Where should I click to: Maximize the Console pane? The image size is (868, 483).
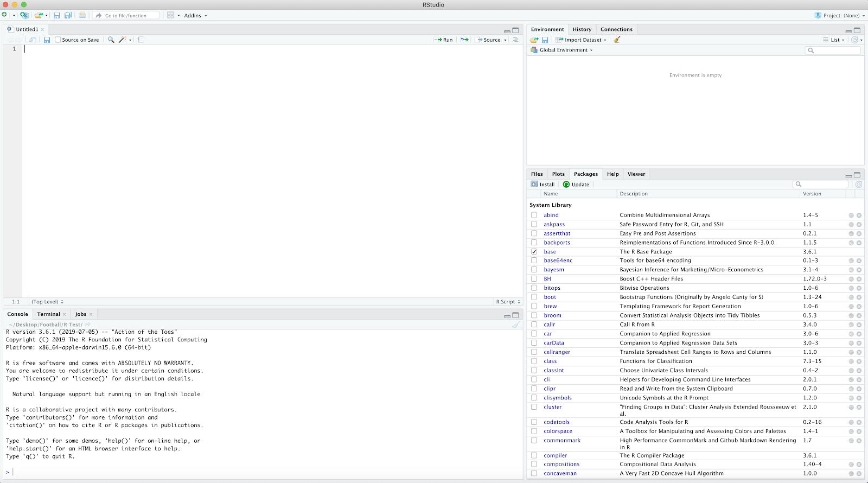[x=515, y=315]
